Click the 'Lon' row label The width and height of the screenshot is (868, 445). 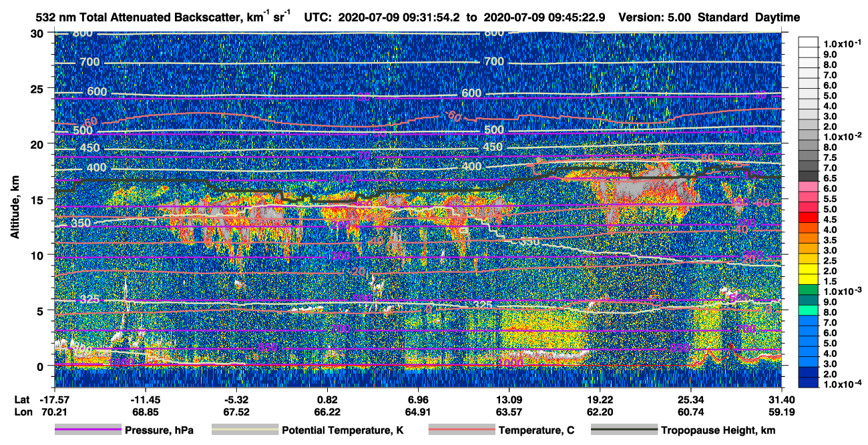click(22, 412)
